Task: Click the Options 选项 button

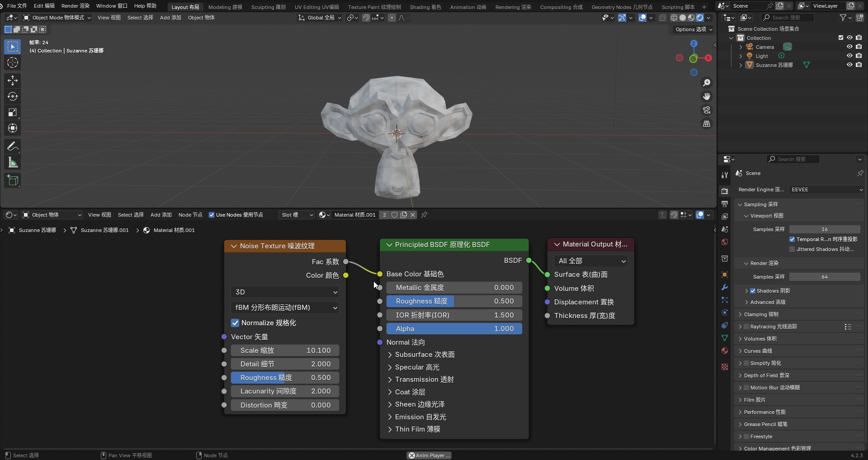Action: click(693, 29)
